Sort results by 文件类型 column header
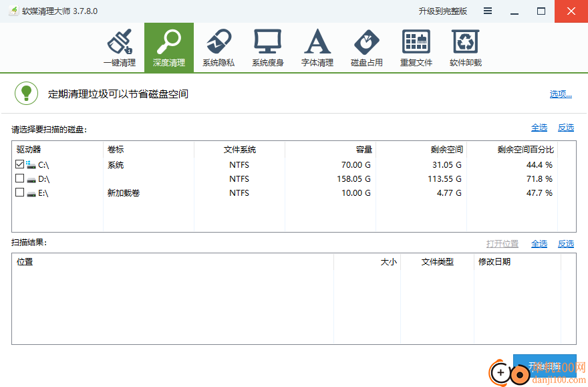Viewport: 588px width, 387px height. (437, 262)
